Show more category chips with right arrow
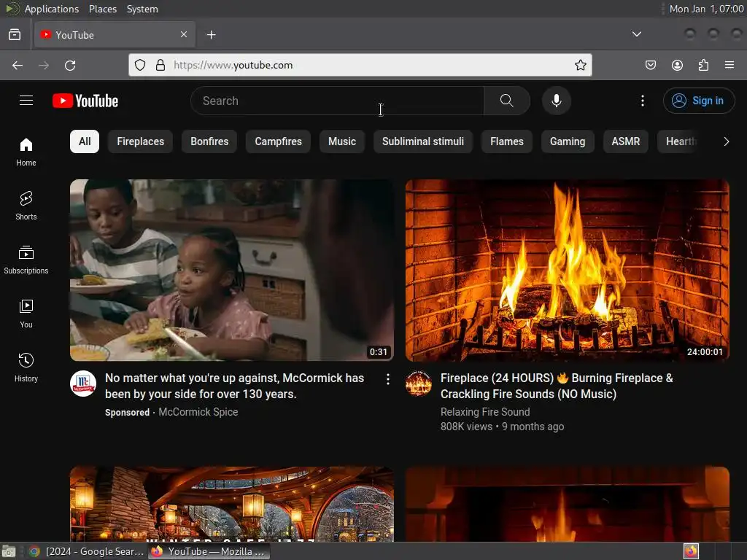This screenshot has height=560, width=747. coord(726,141)
